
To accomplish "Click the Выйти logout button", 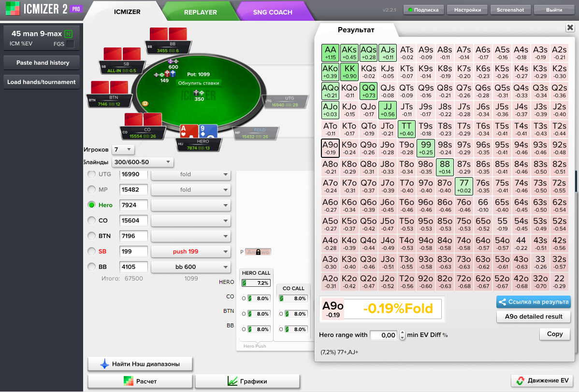I will click(x=554, y=10).
